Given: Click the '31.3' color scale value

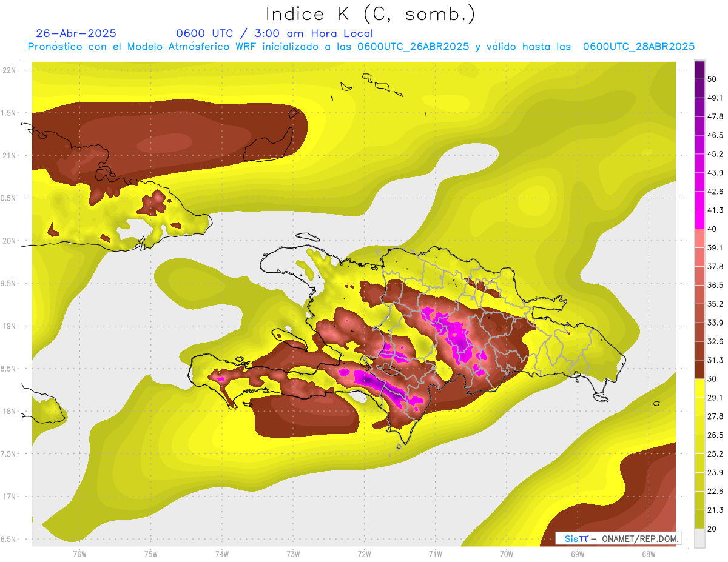Looking at the screenshot, I should (715, 360).
